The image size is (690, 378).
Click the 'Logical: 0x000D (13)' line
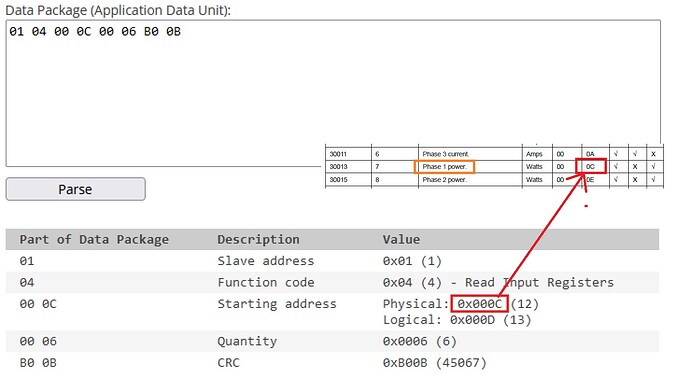click(457, 320)
